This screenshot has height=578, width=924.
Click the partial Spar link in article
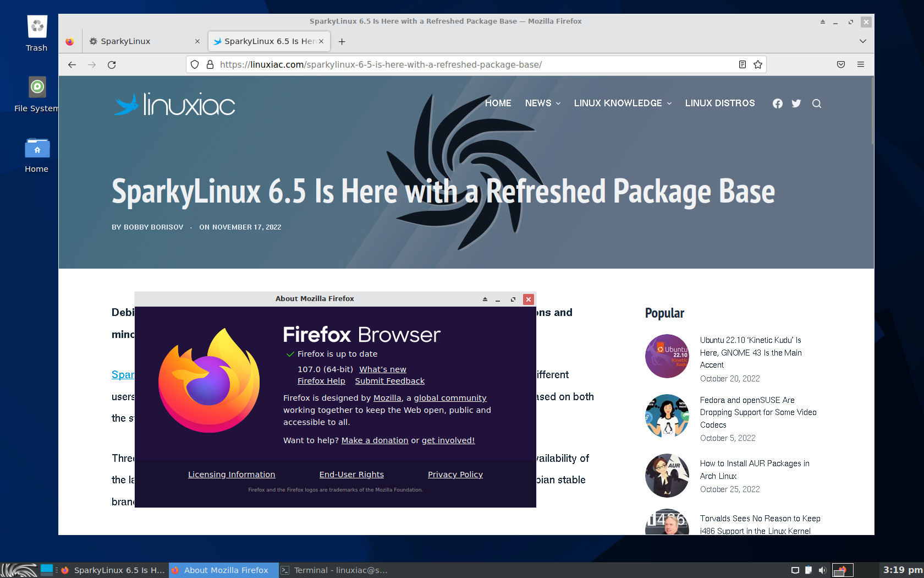pos(123,375)
